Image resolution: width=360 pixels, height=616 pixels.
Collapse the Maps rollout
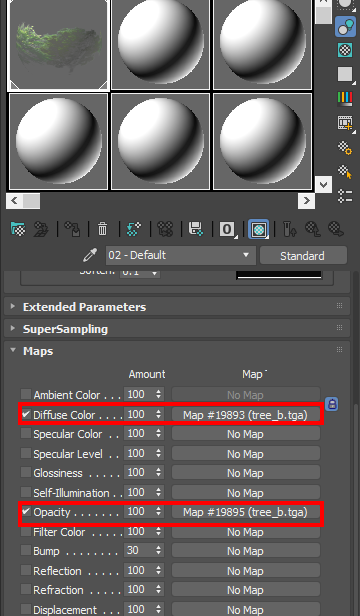177,351
